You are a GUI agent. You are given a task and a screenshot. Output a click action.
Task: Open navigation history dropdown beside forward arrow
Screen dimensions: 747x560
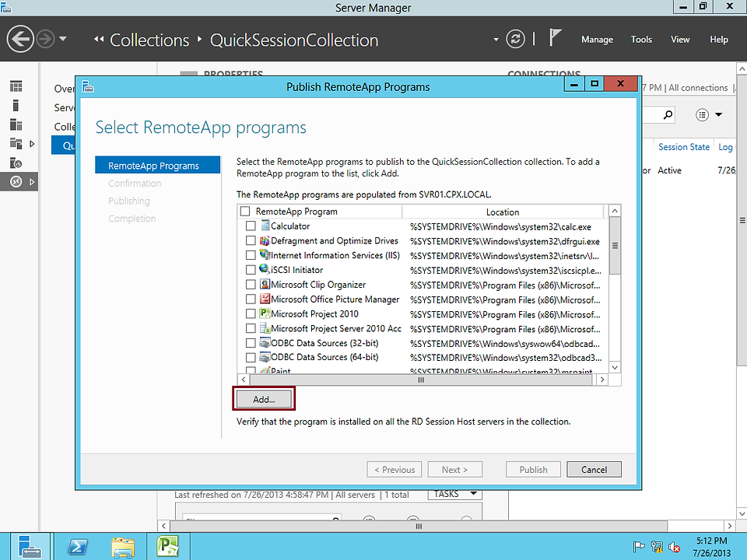pyautogui.click(x=63, y=39)
